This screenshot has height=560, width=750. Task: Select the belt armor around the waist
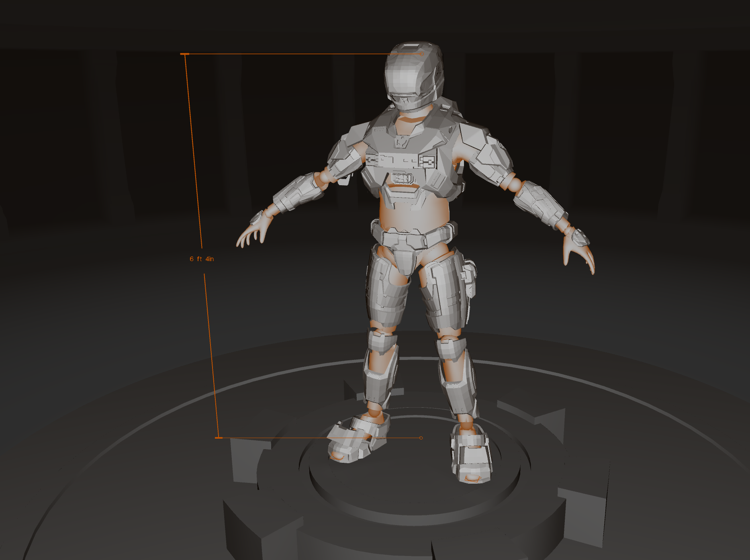click(414, 236)
